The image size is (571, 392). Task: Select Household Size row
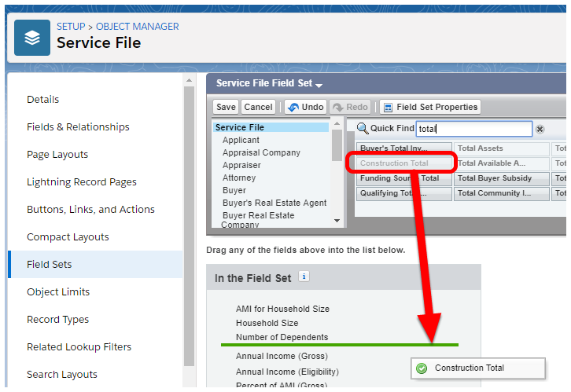[267, 323]
